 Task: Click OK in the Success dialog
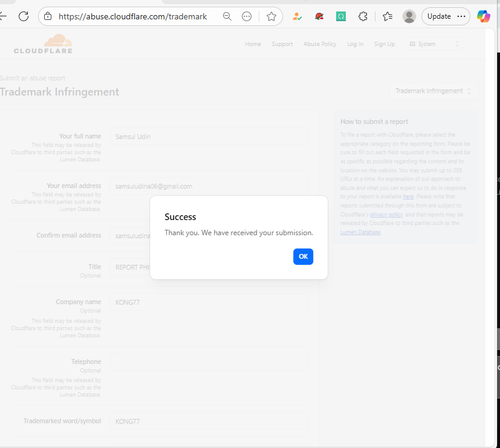tap(303, 257)
